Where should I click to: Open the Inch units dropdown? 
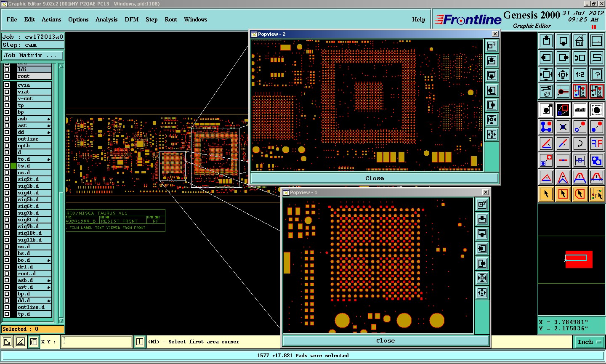[x=589, y=342]
